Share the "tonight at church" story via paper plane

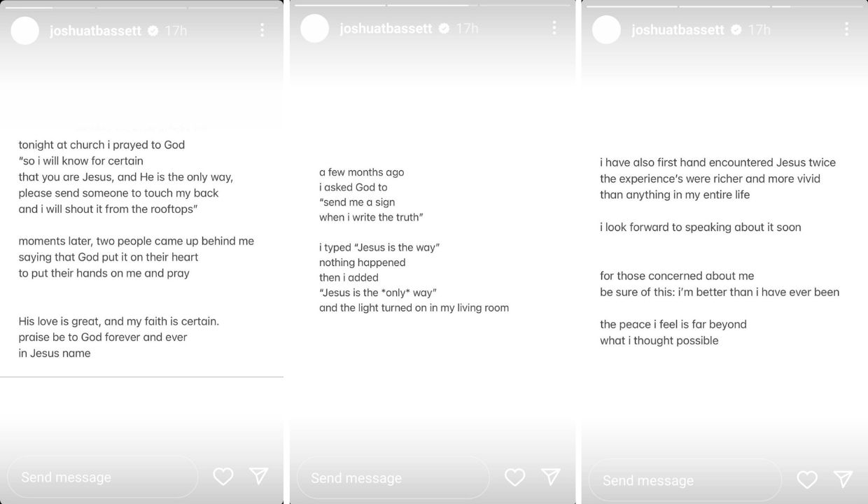259,476
